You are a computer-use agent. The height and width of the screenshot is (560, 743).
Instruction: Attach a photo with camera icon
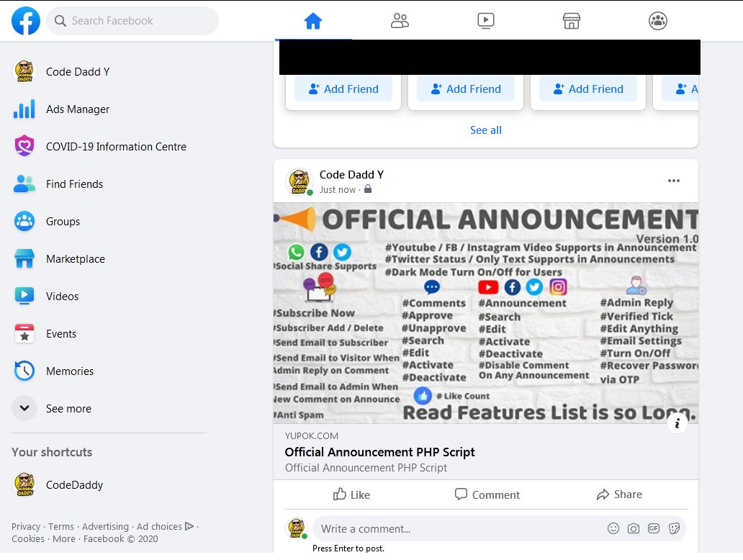coord(634,528)
